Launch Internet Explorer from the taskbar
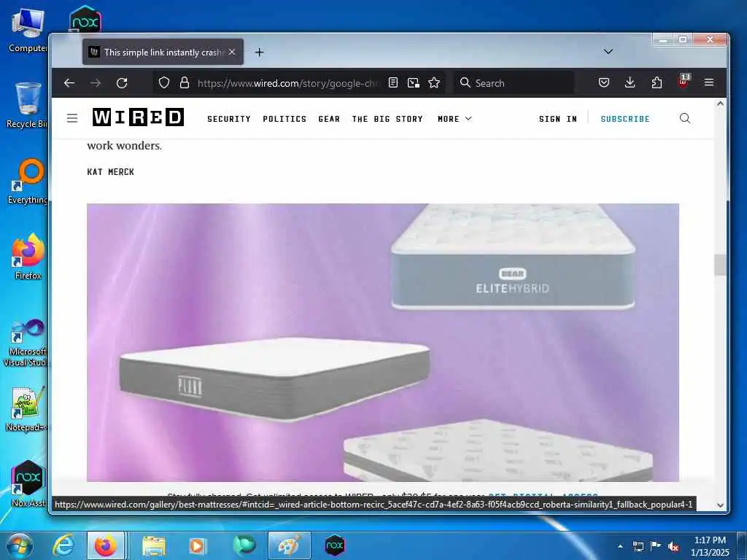 pos(63,545)
